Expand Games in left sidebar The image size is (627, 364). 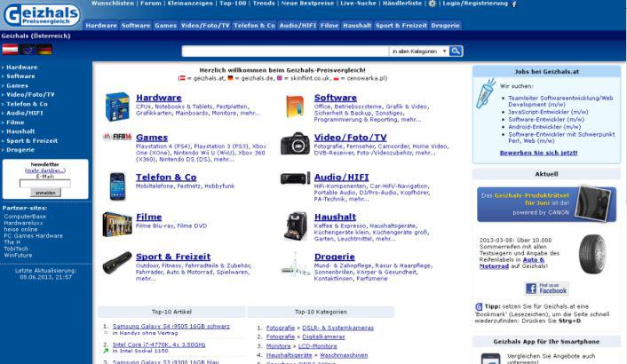17,85
